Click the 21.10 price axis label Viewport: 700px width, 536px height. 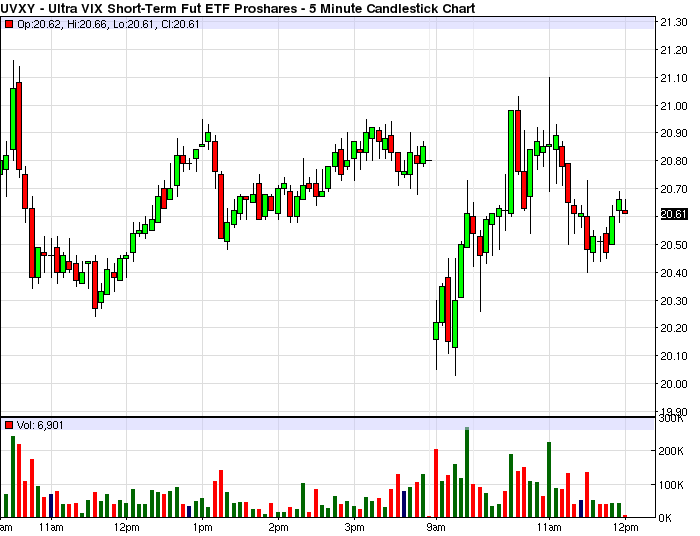pos(674,78)
